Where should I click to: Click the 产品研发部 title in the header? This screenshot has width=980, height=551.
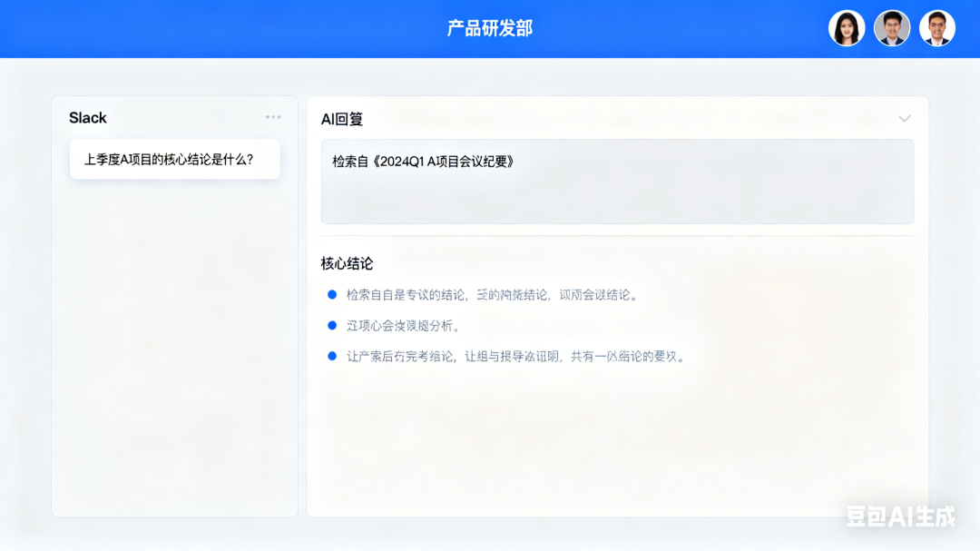pyautogui.click(x=489, y=28)
